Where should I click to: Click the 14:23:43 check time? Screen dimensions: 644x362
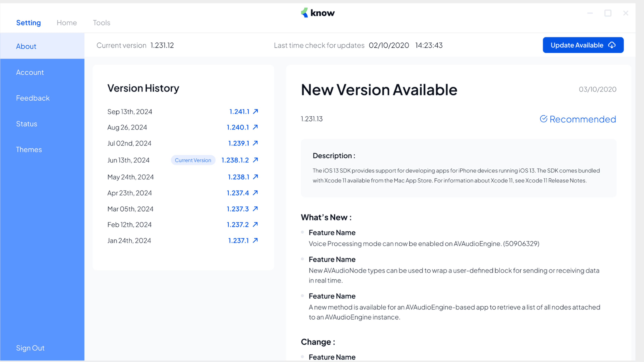(429, 45)
